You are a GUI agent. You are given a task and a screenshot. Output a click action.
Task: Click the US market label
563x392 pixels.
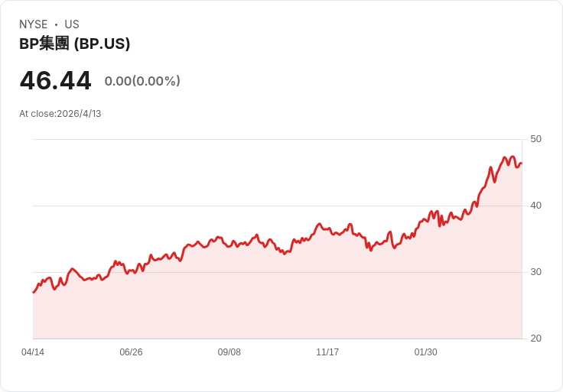click(72, 24)
